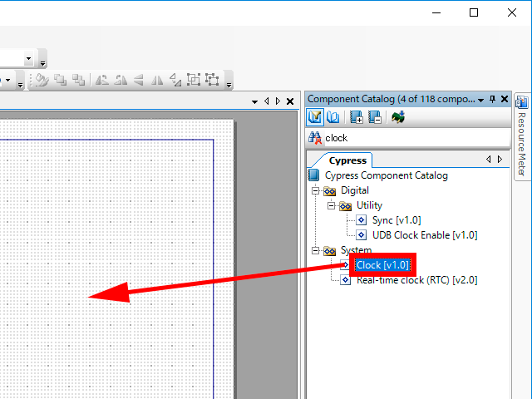Select the Sync [v1.0] component
The height and width of the screenshot is (399, 532).
tap(397, 220)
